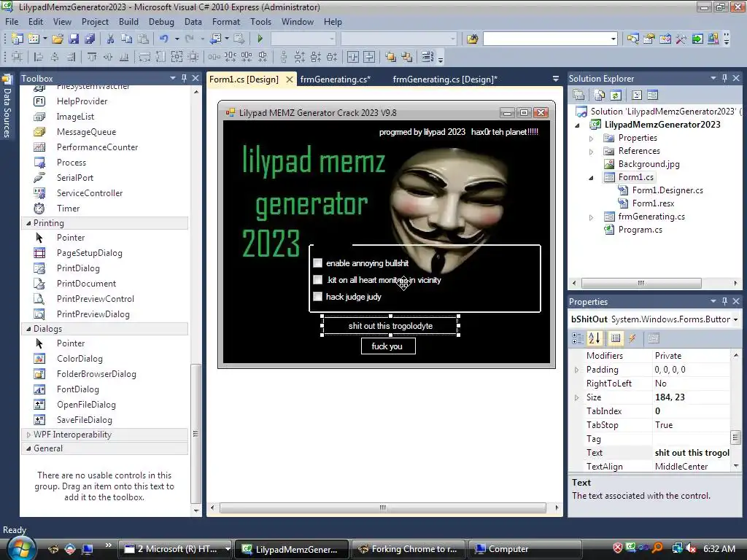Viewport: 747px width, 560px height.
Task: Select the Timer component in Toolbox
Action: 68,209
